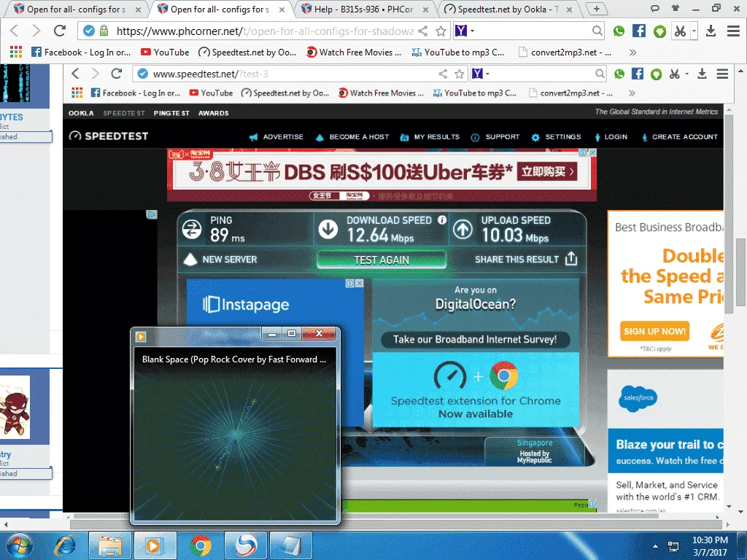747x560 pixels.
Task: Open Internet Explorer from taskbar
Action: tap(65, 545)
